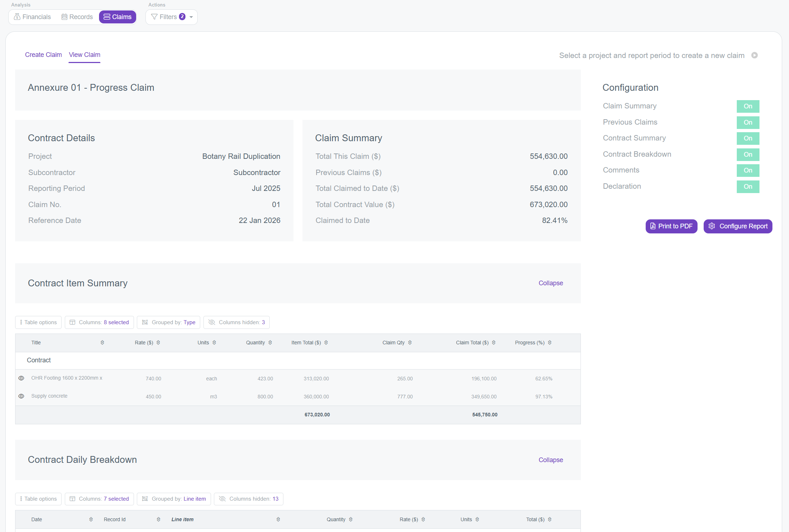Image resolution: width=789 pixels, height=532 pixels.
Task: Open the Filters dropdown
Action: tap(172, 17)
